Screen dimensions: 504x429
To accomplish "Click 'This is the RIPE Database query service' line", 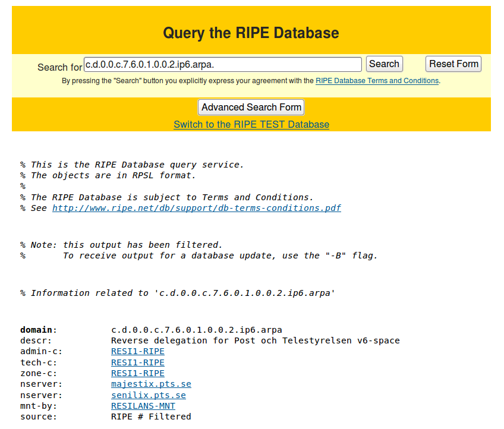I will (132, 165).
